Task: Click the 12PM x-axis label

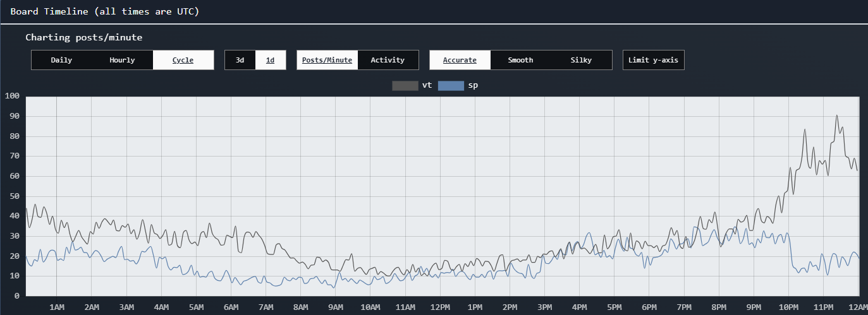Action: pyautogui.click(x=440, y=307)
